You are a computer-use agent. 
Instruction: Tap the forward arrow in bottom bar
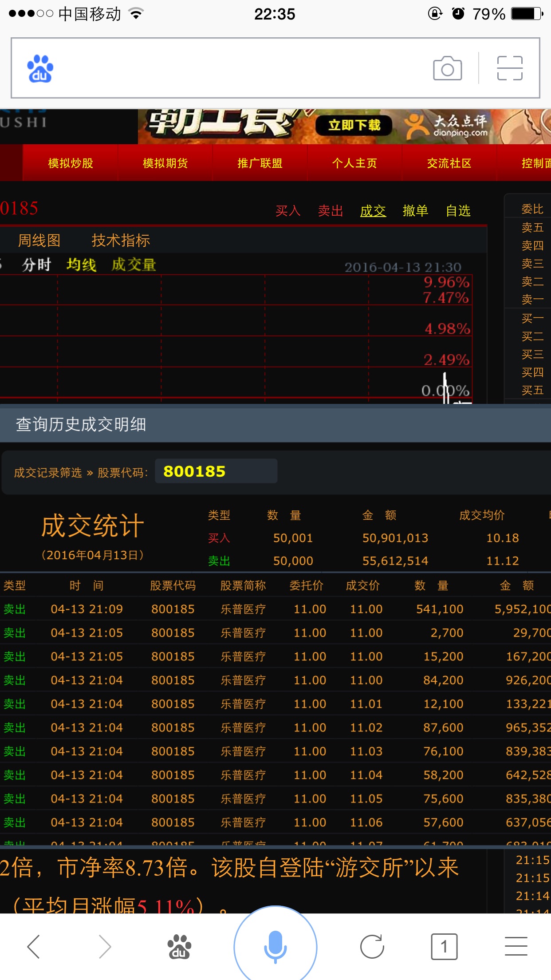(105, 947)
